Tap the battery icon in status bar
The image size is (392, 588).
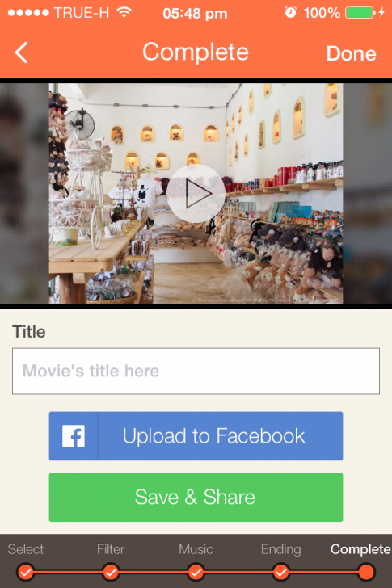pos(360,13)
